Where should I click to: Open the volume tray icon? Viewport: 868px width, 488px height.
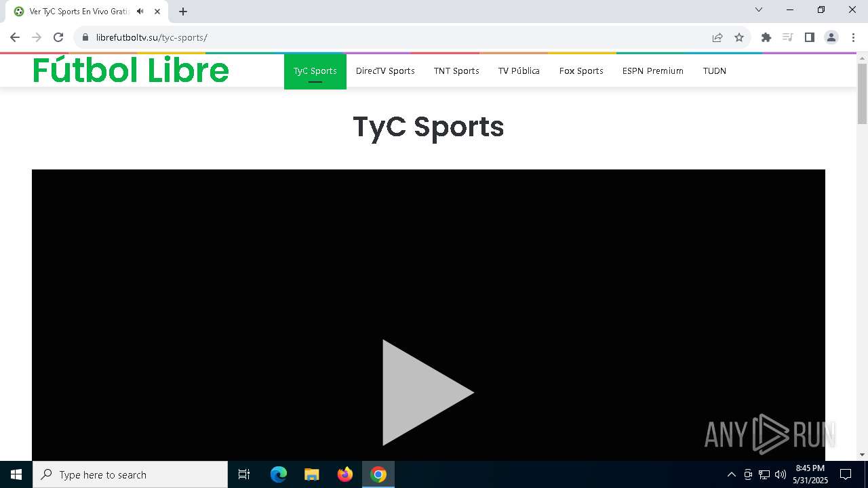pos(781,474)
